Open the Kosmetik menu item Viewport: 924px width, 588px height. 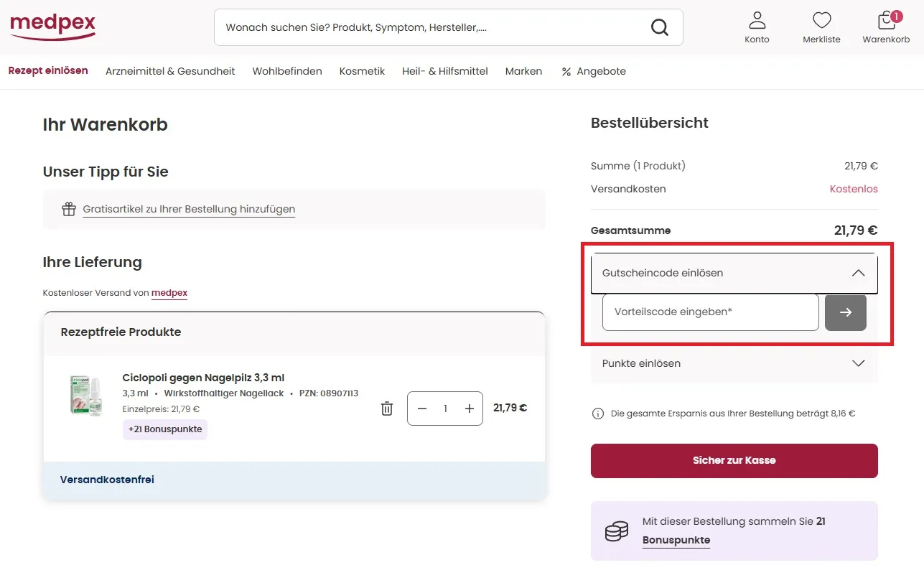tap(362, 71)
